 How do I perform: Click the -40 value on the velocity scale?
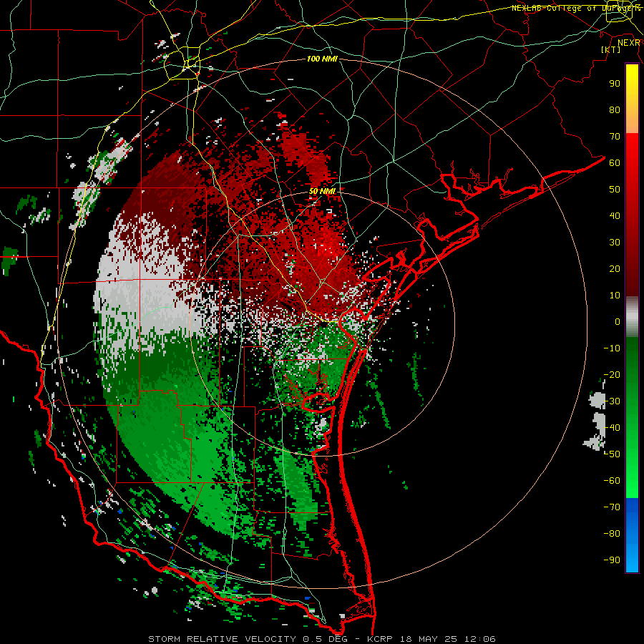pos(612,428)
